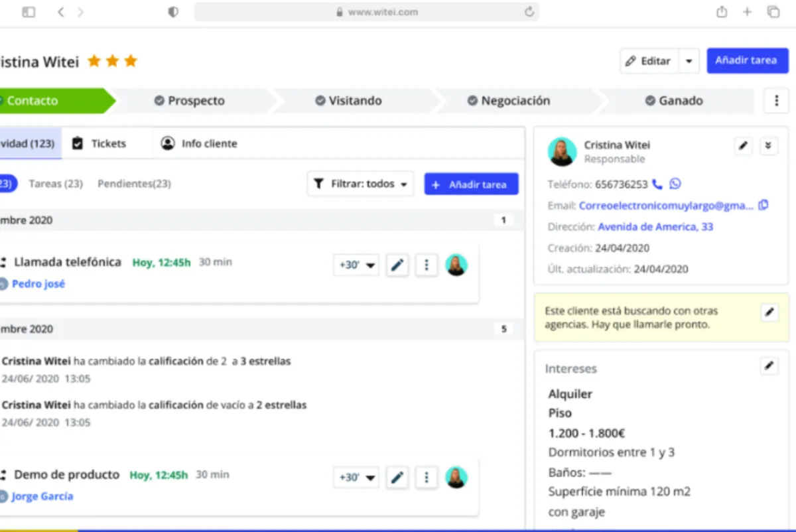The image size is (796, 532).
Task: Open WhatsApp chat icon
Action: (x=675, y=184)
